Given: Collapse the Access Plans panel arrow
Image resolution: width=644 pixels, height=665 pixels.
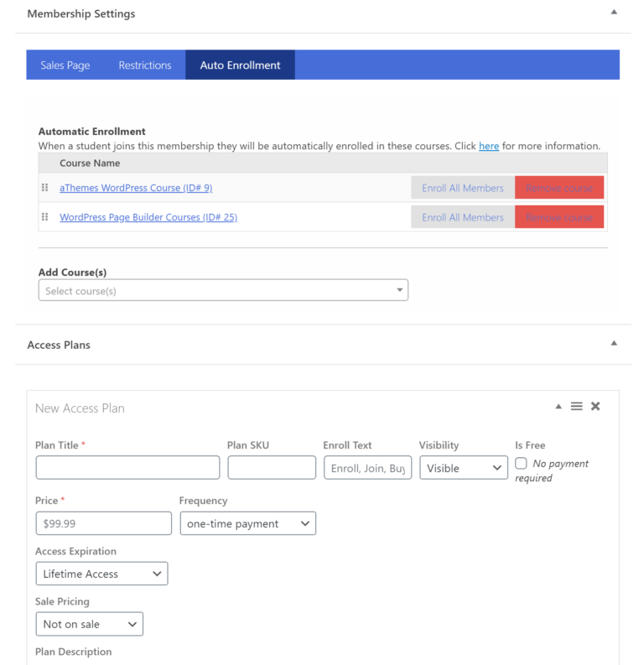Looking at the screenshot, I should coord(614,343).
